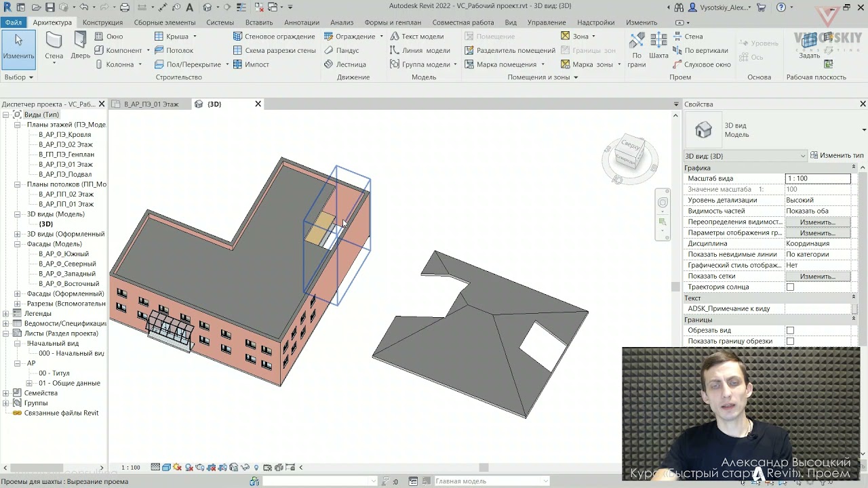Click the worksets icon in the status bar

pyautogui.click(x=254, y=481)
